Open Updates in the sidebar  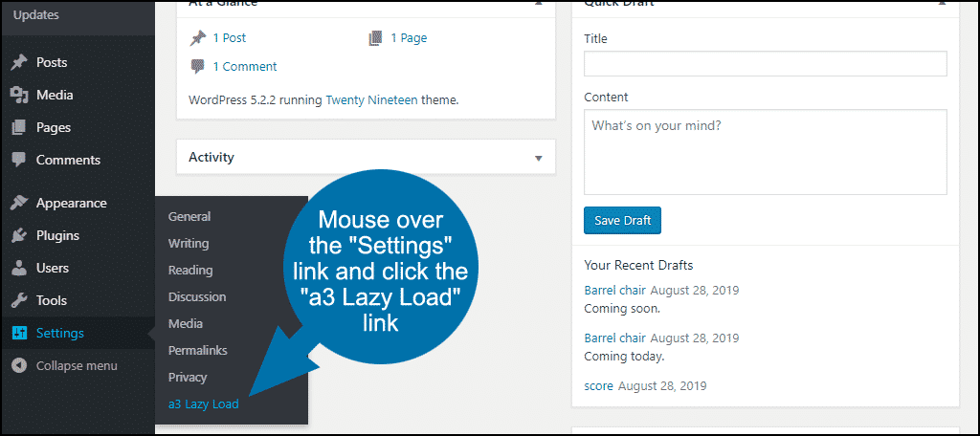[36, 15]
